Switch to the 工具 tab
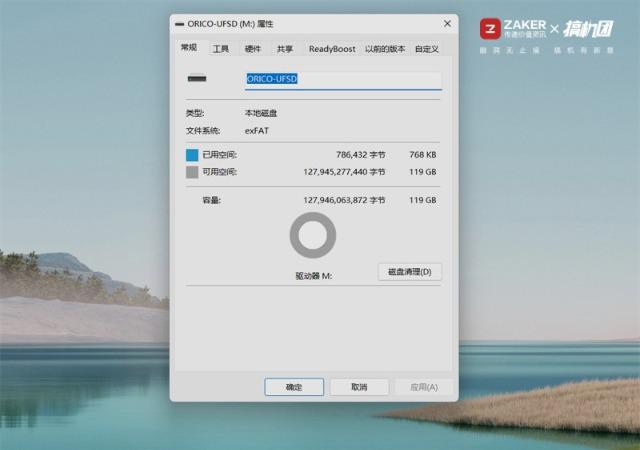Image resolution: width=640 pixels, height=450 pixels. (221, 49)
